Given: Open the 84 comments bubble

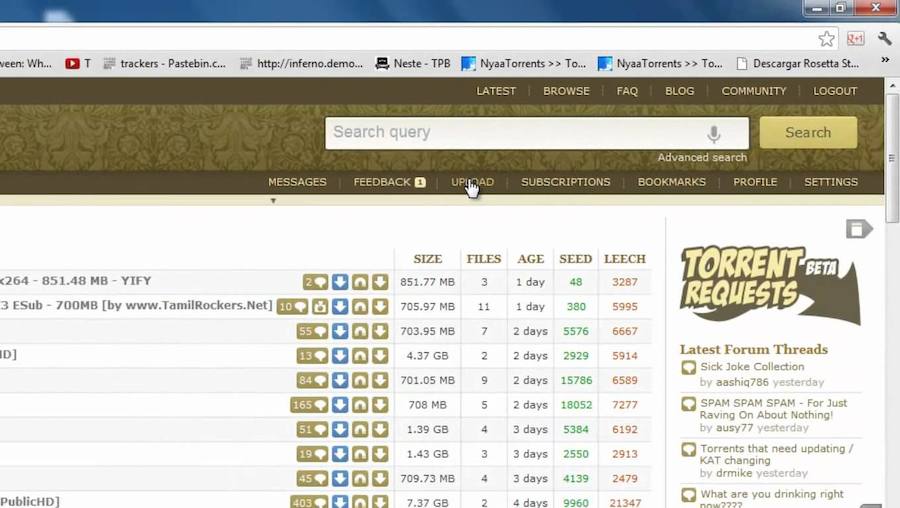Looking at the screenshot, I should pyautogui.click(x=312, y=380).
